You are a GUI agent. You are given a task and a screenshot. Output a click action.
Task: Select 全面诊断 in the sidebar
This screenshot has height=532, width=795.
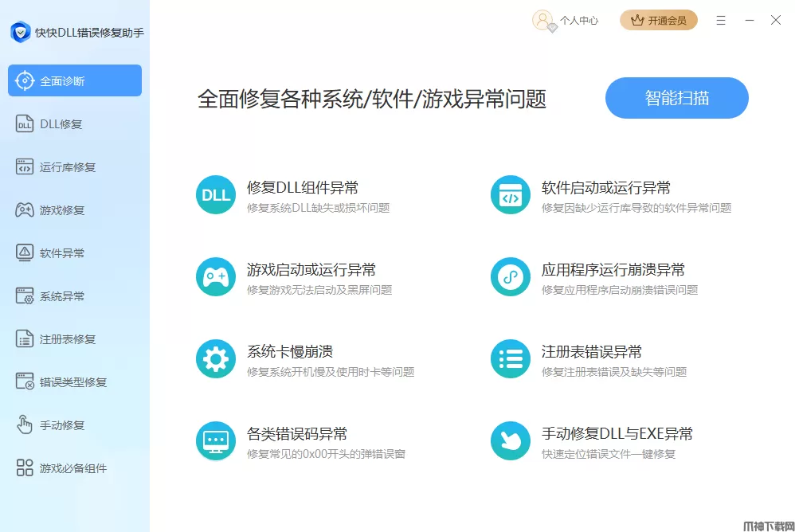coord(75,81)
